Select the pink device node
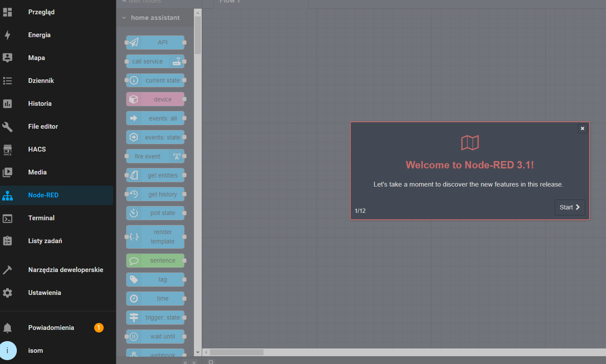This screenshot has height=364, width=606. tap(155, 99)
